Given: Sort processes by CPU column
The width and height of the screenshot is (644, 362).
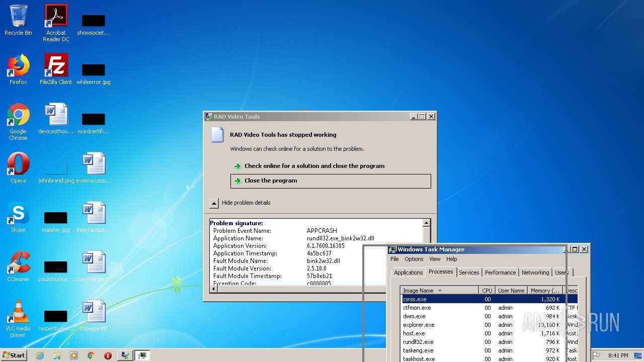Looking at the screenshot, I should tap(487, 291).
